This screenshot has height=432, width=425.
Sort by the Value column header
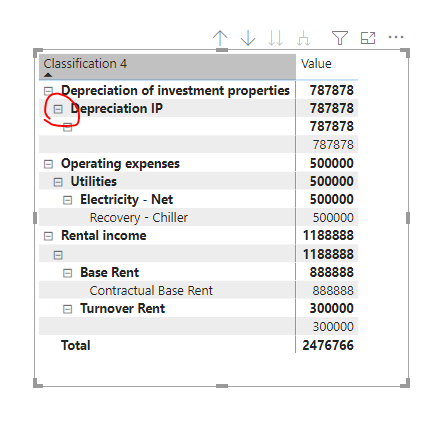(x=327, y=67)
